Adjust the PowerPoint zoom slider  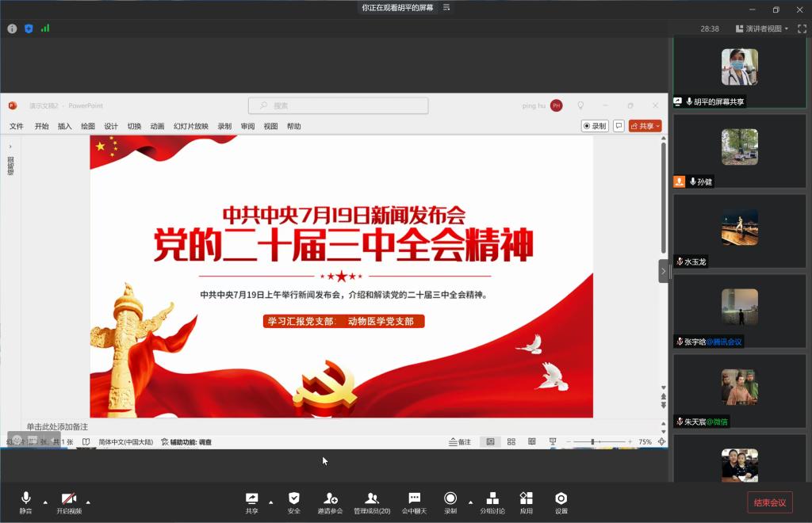[x=592, y=442]
